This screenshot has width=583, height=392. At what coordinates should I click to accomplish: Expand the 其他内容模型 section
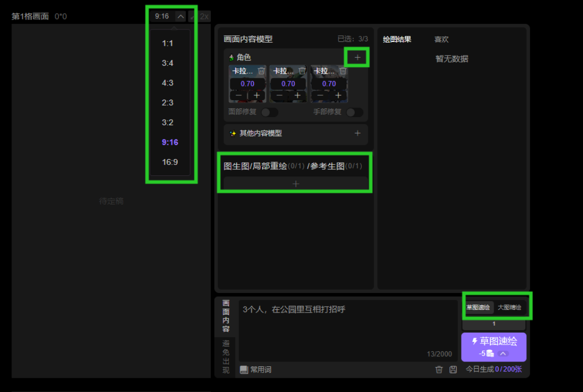(357, 133)
